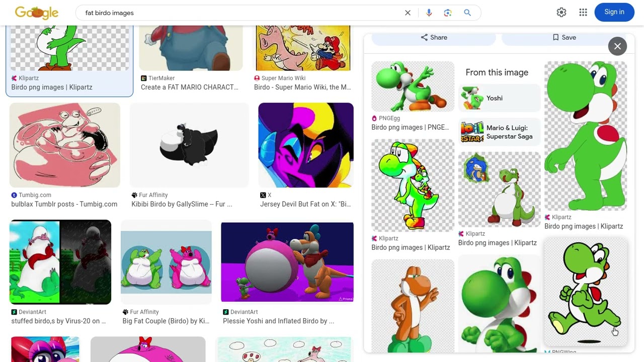Share the selected image
Image resolution: width=644 pixels, height=362 pixels.
click(x=434, y=37)
